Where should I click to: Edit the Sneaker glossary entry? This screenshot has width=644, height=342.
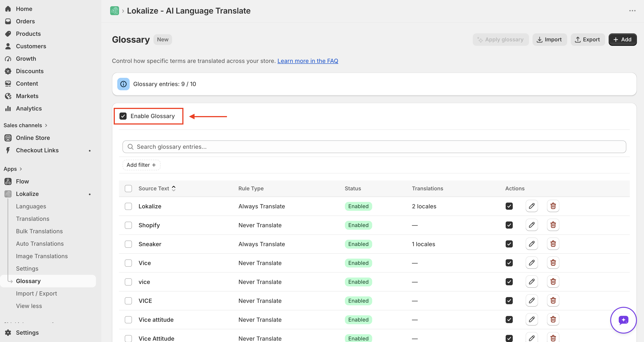click(531, 244)
